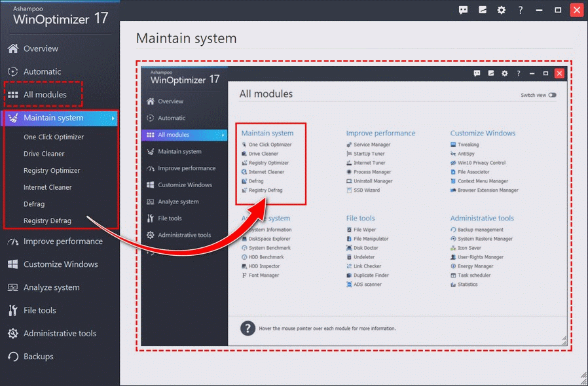Click SSD Wizard icon in inner module grid
The width and height of the screenshot is (588, 386).
point(349,190)
